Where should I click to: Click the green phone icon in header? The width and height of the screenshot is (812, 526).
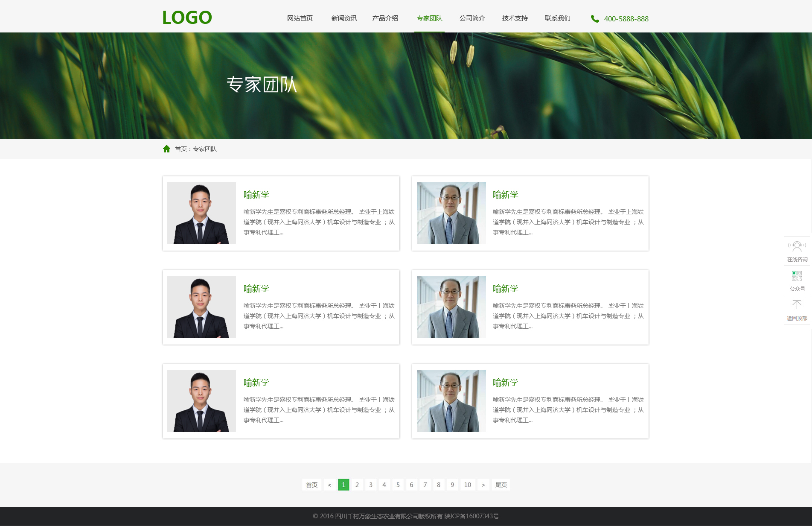coord(594,19)
